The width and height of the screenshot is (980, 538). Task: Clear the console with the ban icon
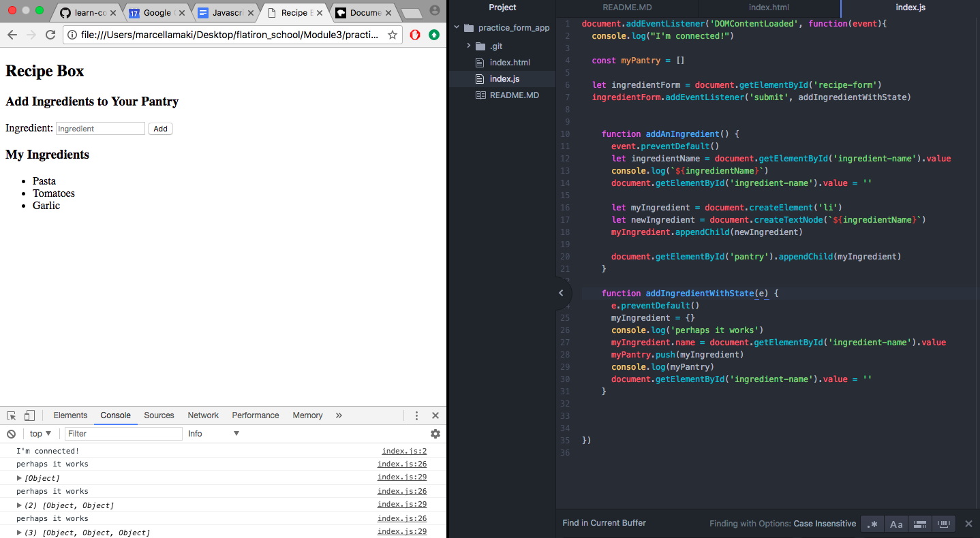[11, 434]
